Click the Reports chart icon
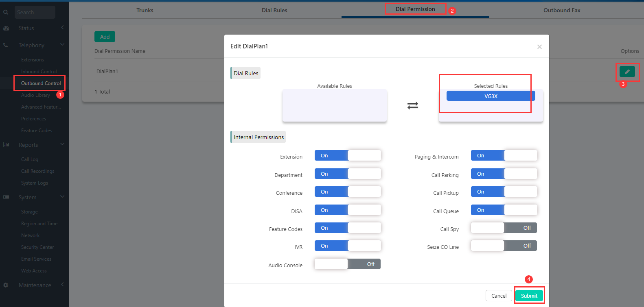Viewport: 644px width, 307px height. coord(6,145)
